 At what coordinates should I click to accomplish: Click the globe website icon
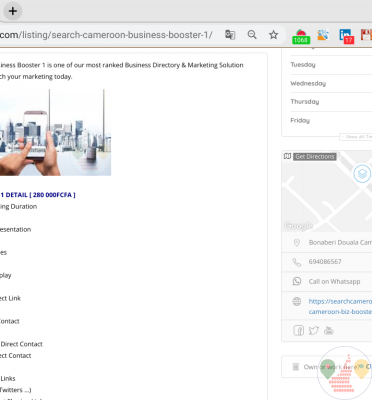pyautogui.click(x=297, y=301)
